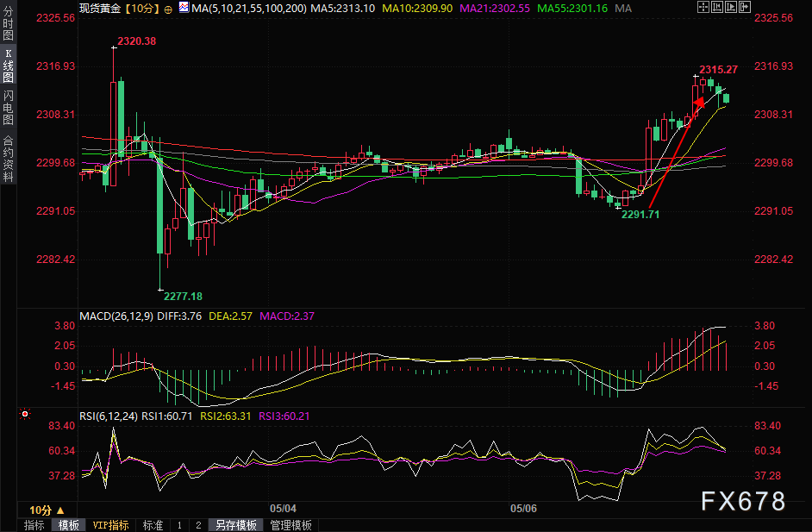
Task: Click the red sun marker beside RSI panel
Action: [x=25, y=415]
